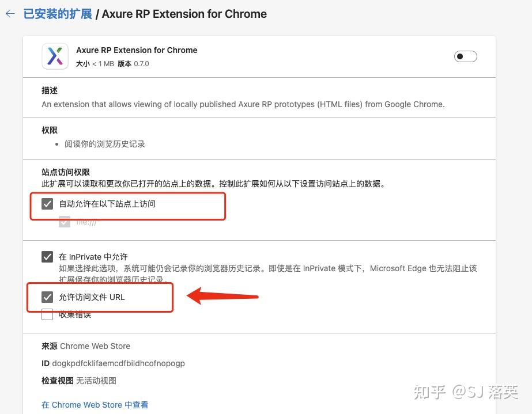
Task: Open the 已安装的扩展 breadcrumb link
Action: pos(56,14)
